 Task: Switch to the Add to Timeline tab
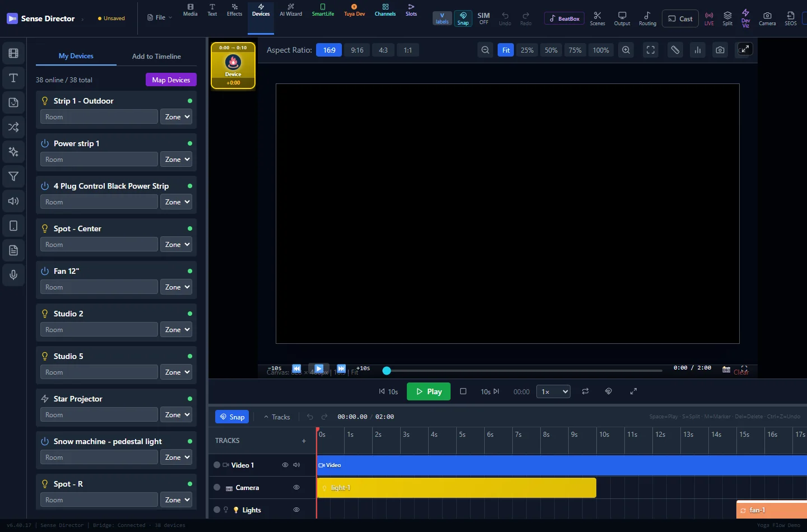point(156,57)
